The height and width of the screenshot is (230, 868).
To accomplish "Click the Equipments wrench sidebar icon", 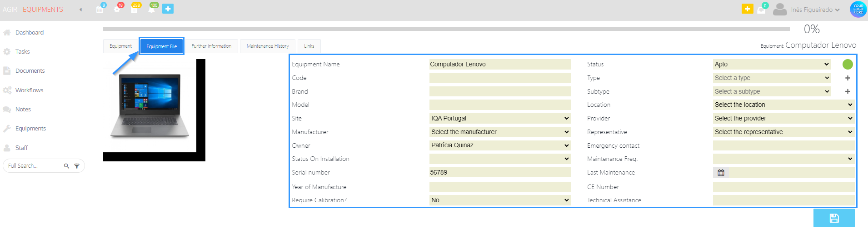I will tap(7, 129).
